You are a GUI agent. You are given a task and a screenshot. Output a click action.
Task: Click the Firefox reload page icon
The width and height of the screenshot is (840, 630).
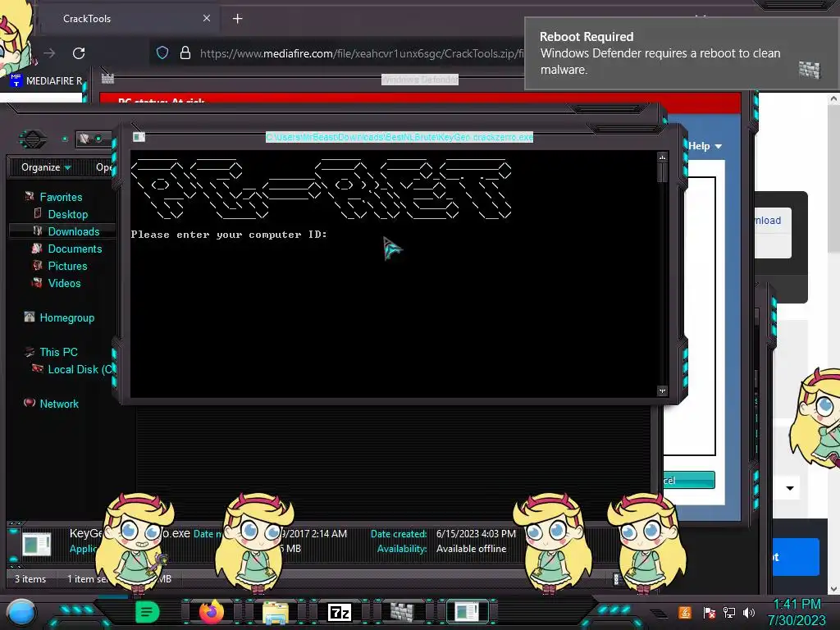79,53
